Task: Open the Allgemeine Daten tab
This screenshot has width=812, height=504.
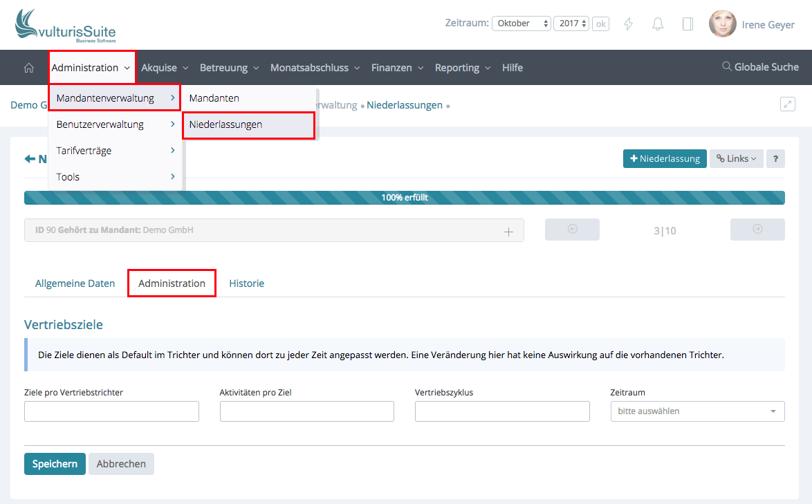Action: click(75, 283)
